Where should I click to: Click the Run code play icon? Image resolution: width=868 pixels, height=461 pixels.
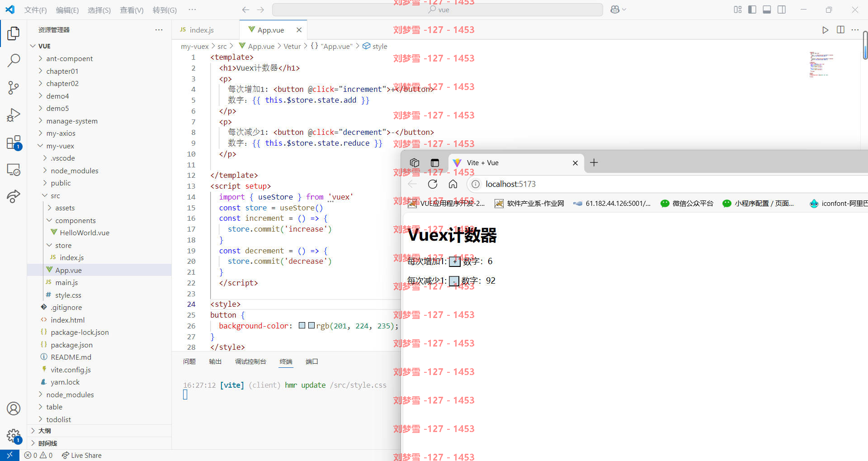pos(825,30)
